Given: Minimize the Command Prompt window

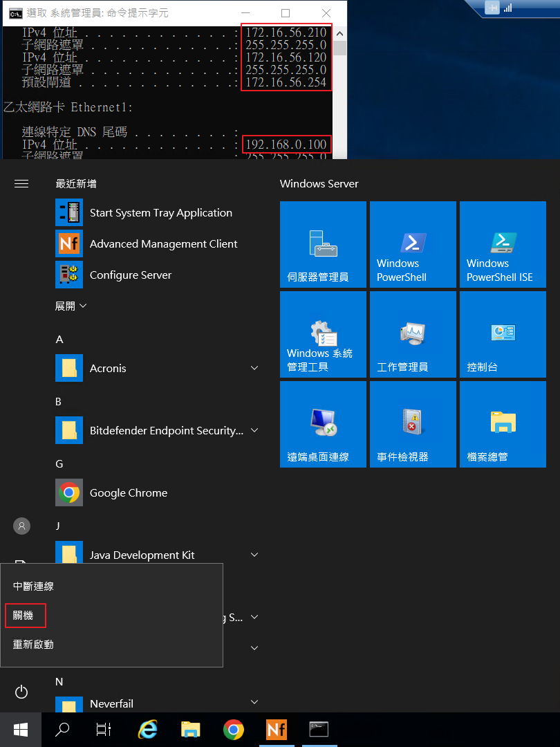Looking at the screenshot, I should 245,13.
